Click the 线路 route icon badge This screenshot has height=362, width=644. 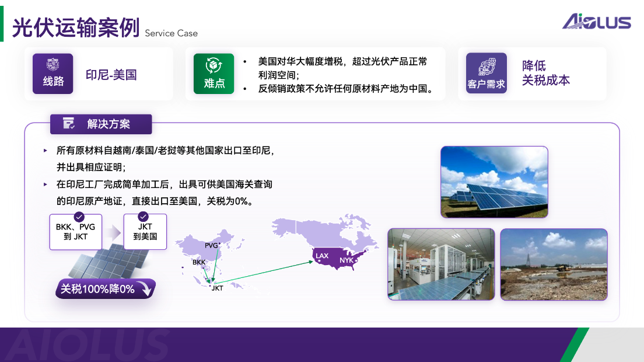[x=53, y=74]
